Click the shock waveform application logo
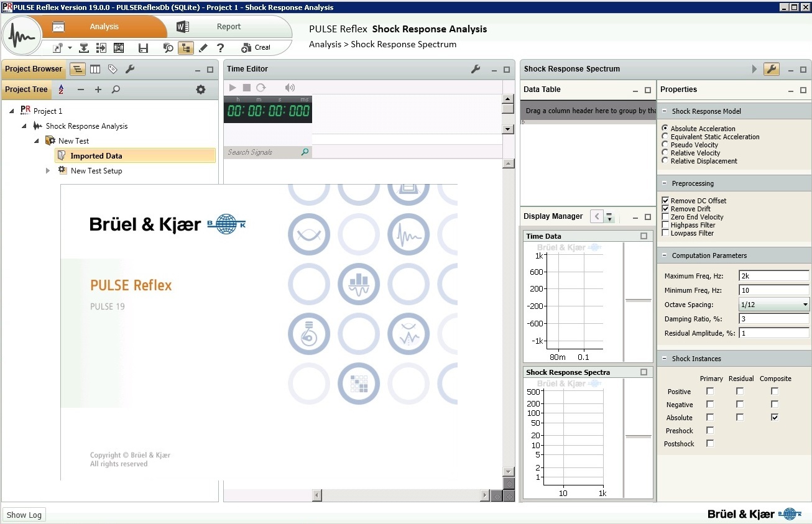812x524 pixels. pos(23,36)
